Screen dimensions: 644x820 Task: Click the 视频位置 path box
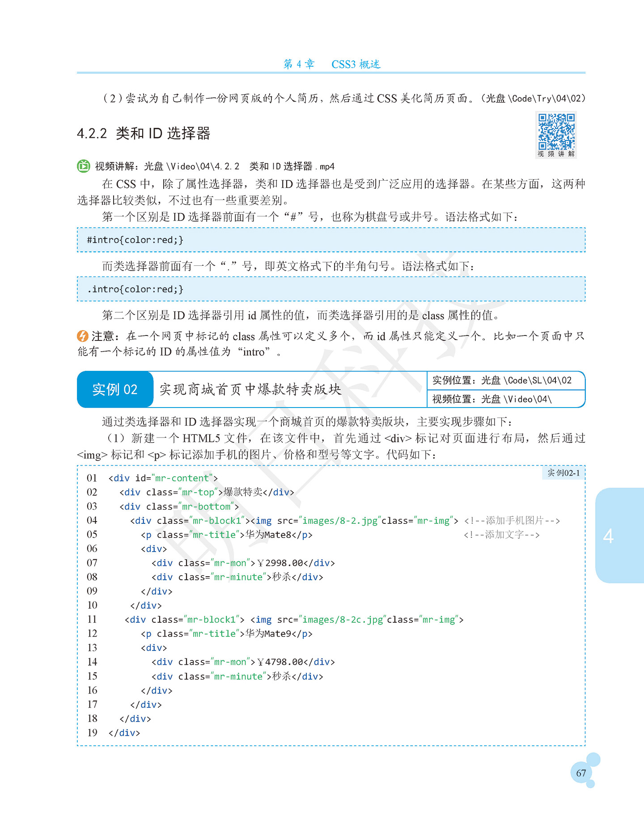coord(506,399)
